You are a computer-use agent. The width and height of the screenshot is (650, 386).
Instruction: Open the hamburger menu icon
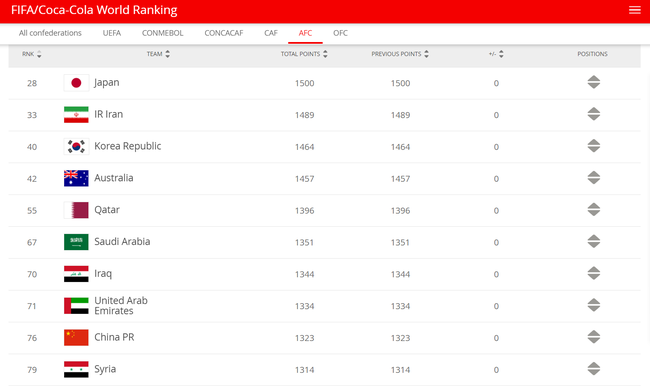pos(634,10)
